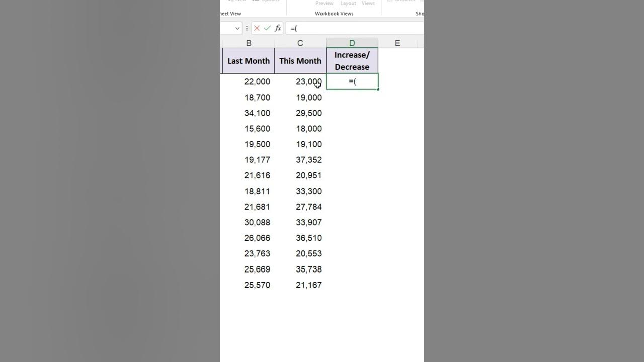Screen dimensions: 644x362
Task: Select the cell containing 37,352
Action: point(300,159)
